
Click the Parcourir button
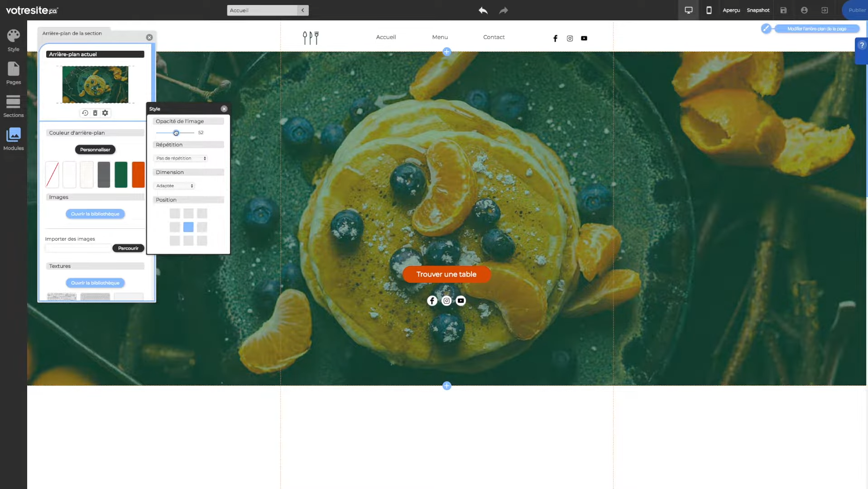128,248
